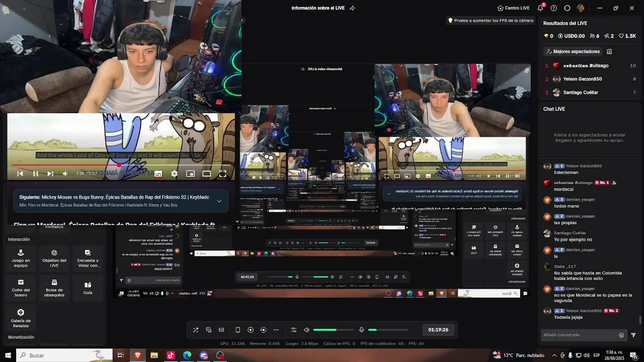Click damian_yeager in todos mano comment
The image size is (644, 362).
click(x=581, y=200)
